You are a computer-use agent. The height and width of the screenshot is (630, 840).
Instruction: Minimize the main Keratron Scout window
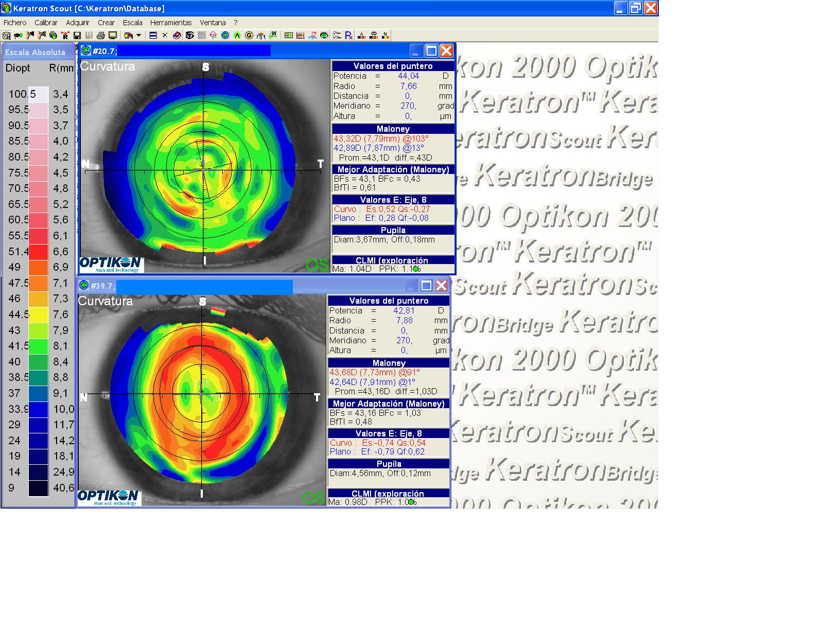[x=621, y=8]
